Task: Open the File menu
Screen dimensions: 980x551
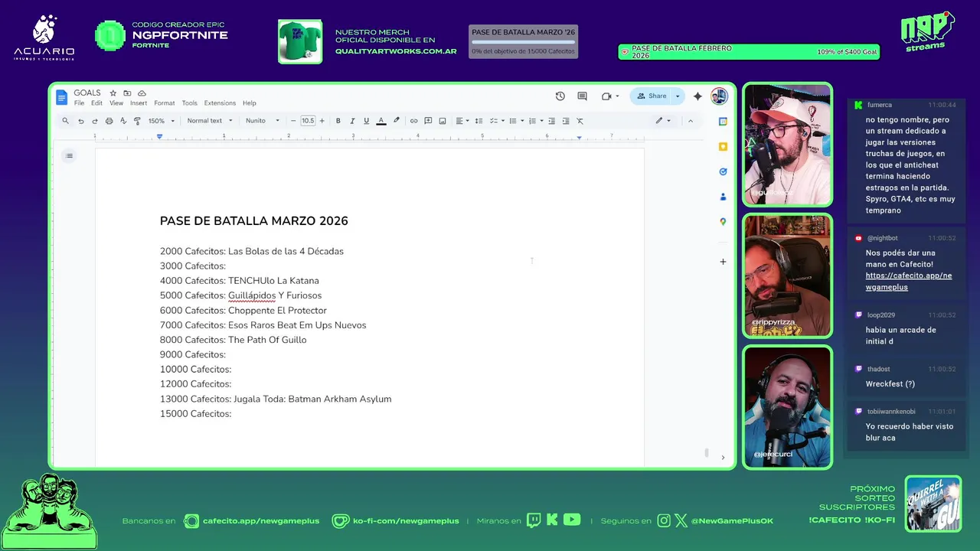Action: click(x=79, y=103)
